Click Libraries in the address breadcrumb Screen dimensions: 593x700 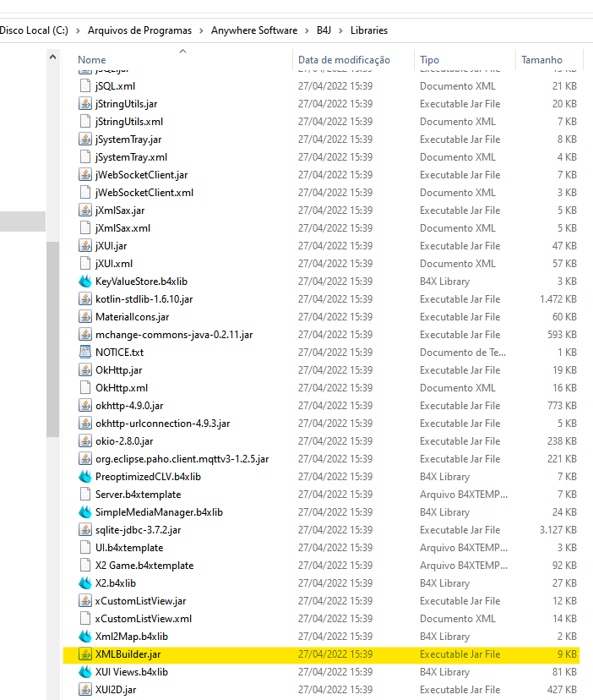click(x=369, y=30)
